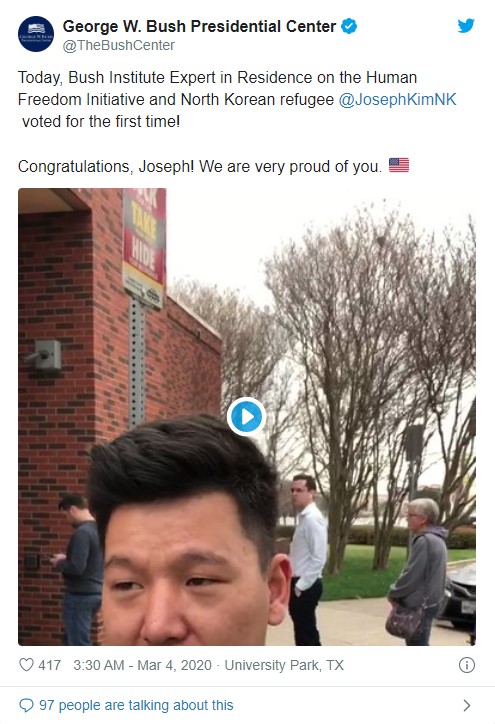Open 97 people are talking about this
495x724 pixels.
tap(136, 706)
